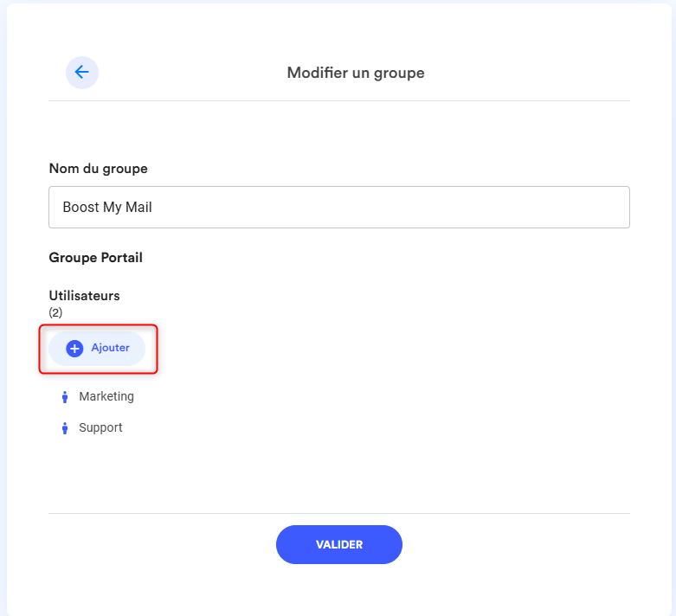Viewport: 676px width, 616px height.
Task: Click the Modifier un groupe title
Action: click(356, 73)
